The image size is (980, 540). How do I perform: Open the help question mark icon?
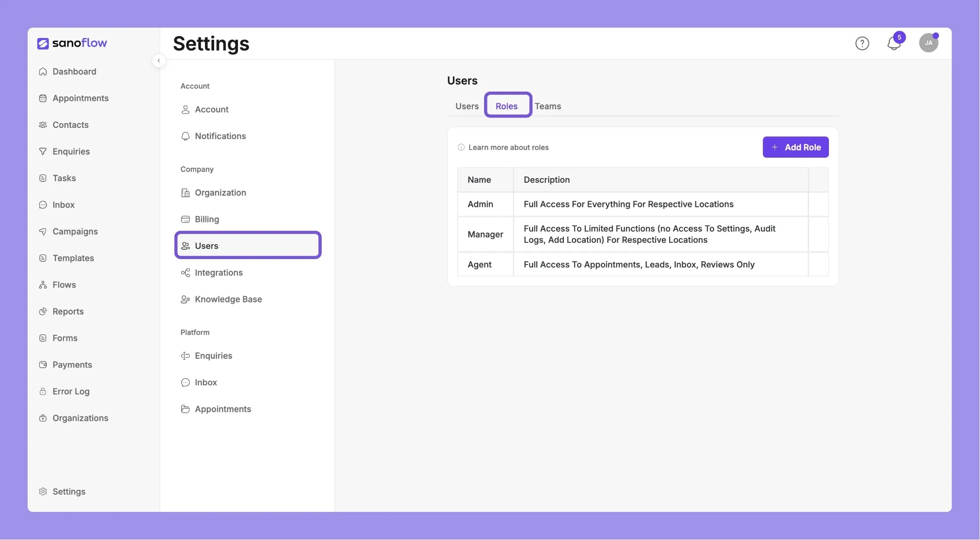point(862,43)
